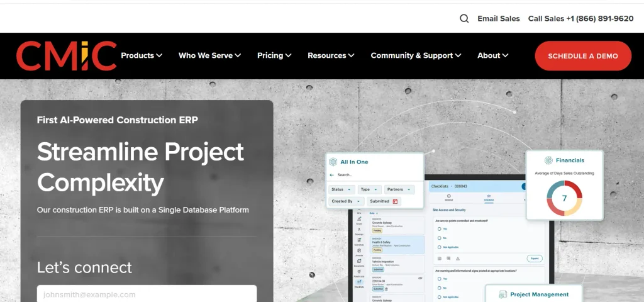
Task: Switch to the Checklist tab
Action: [x=489, y=198]
